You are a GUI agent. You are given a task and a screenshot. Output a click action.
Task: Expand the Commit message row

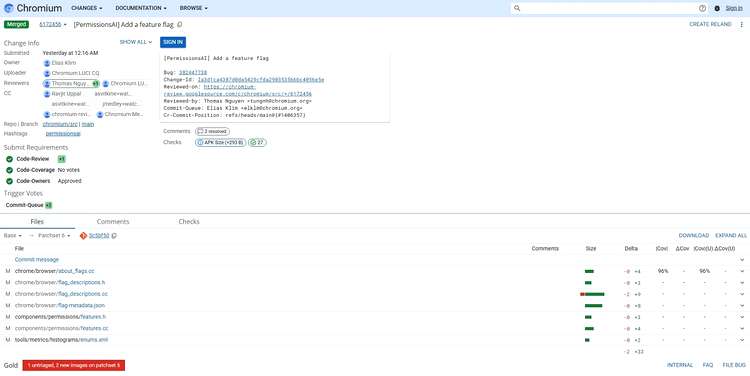(x=742, y=260)
